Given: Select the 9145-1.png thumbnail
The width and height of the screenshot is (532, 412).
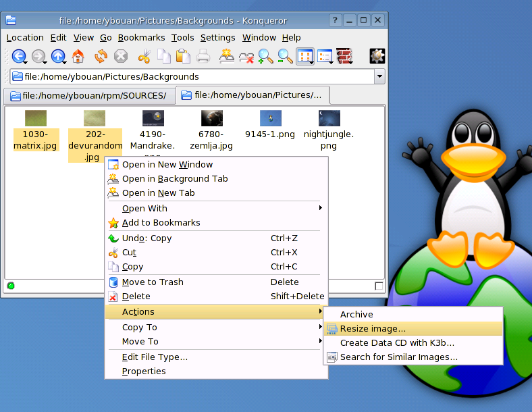Looking at the screenshot, I should (271, 118).
